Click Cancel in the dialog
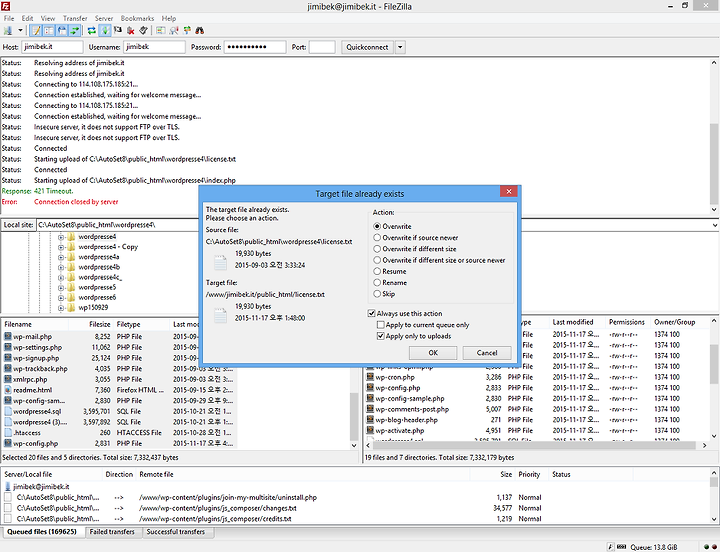The height and width of the screenshot is (552, 720). 487,353
